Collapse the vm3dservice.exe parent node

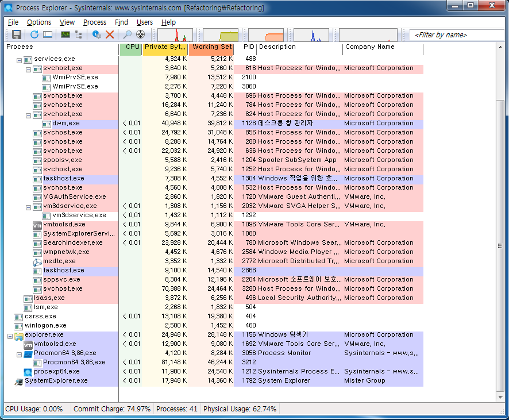28,207
